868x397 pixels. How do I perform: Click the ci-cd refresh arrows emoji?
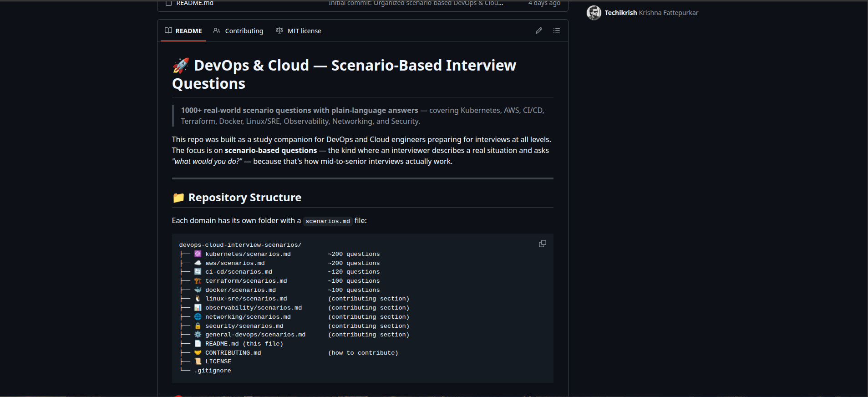[198, 272]
